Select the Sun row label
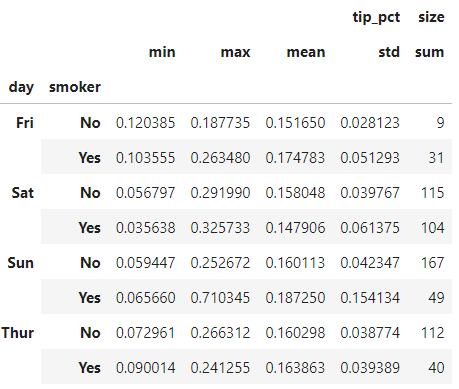 pos(20,263)
